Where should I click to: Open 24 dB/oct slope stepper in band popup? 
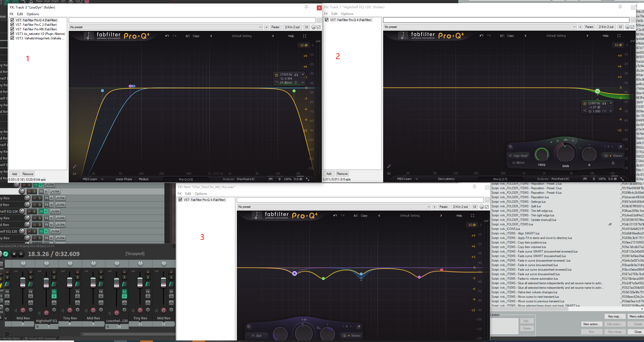(x=296, y=83)
